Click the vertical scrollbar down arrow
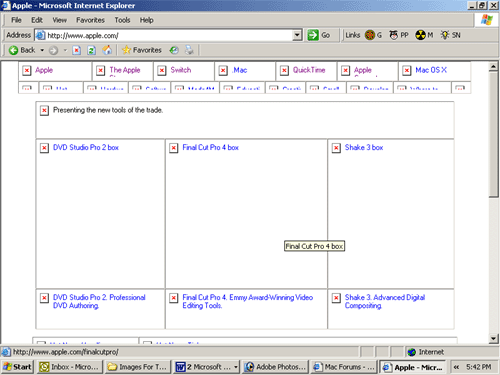500x375 pixels. [x=494, y=339]
